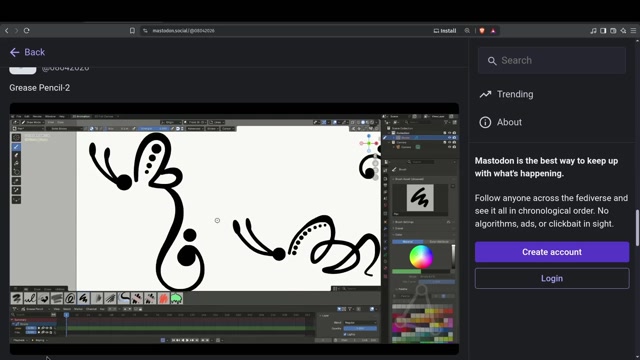Click the magnifier icon in Search box

(x=492, y=61)
